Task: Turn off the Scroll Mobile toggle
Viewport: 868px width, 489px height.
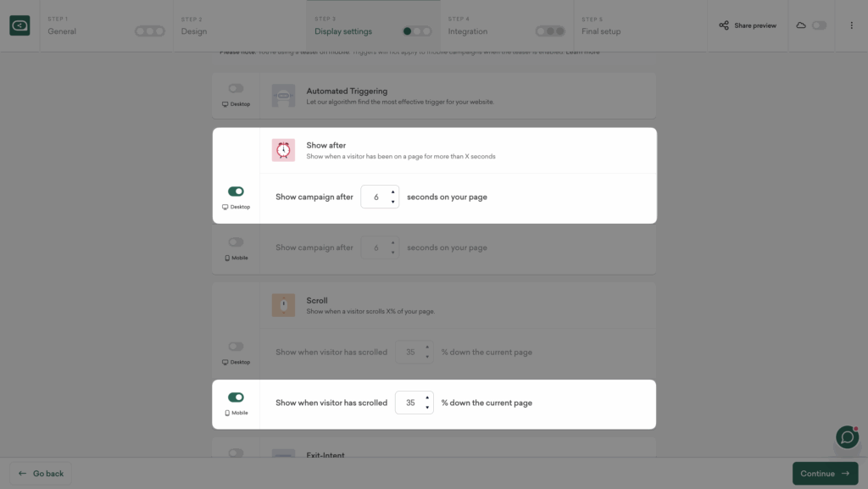Action: tap(236, 397)
